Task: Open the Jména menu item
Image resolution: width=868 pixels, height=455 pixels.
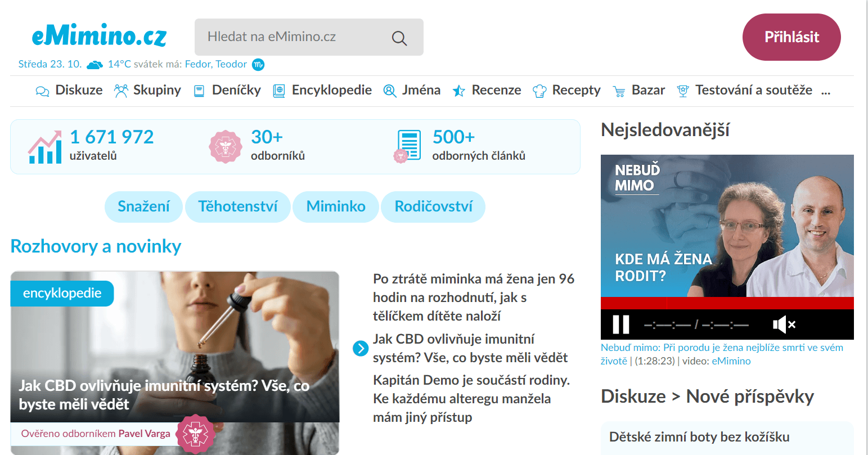Action: point(421,91)
